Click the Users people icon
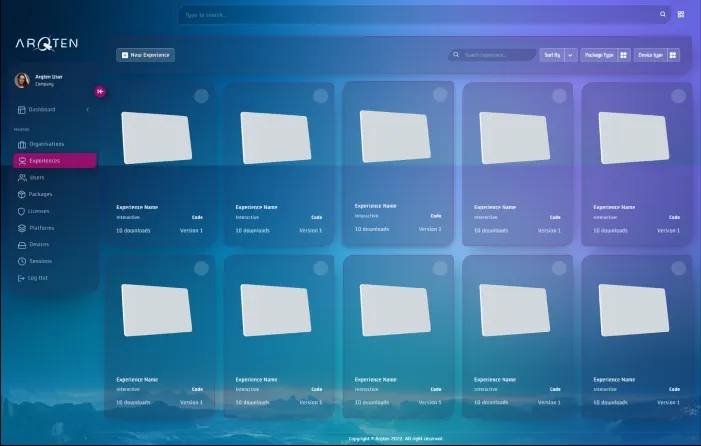Viewport: 701px width, 446px height. pos(22,178)
